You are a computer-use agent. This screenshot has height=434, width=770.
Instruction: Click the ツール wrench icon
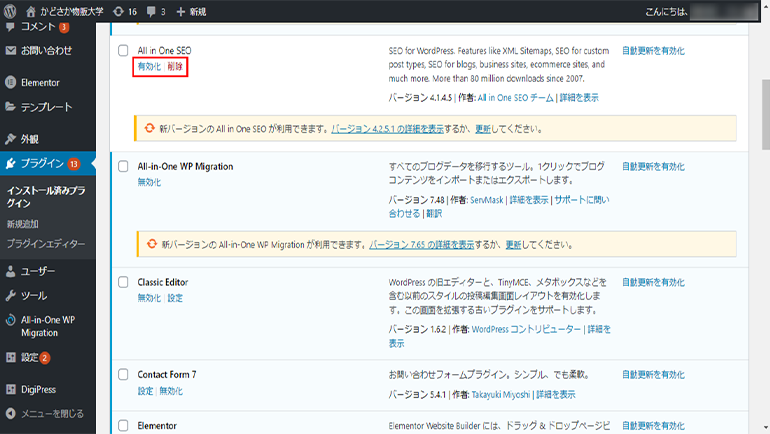tap(10, 296)
